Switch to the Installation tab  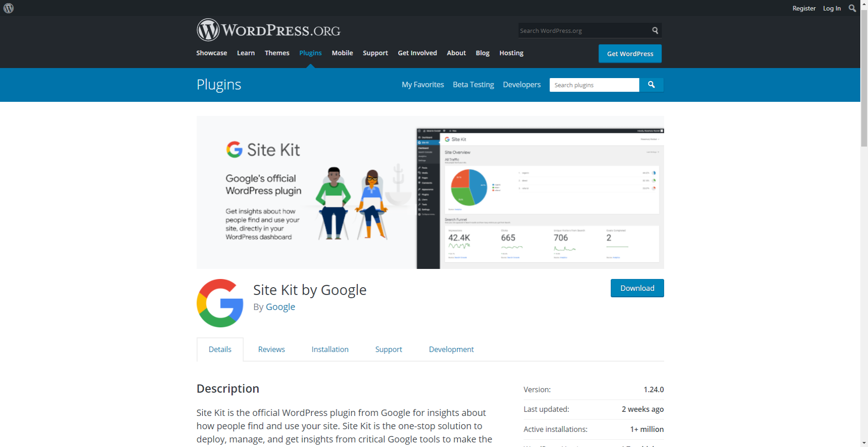click(330, 349)
